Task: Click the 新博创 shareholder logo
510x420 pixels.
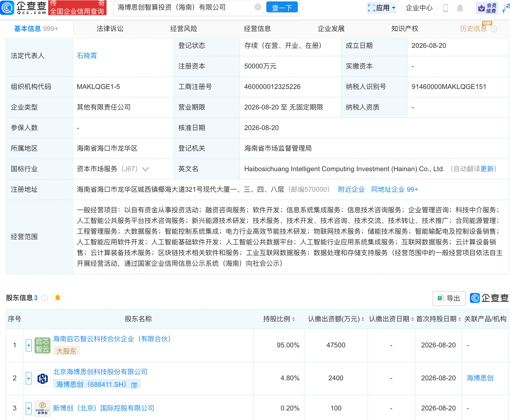Action: tap(42, 408)
